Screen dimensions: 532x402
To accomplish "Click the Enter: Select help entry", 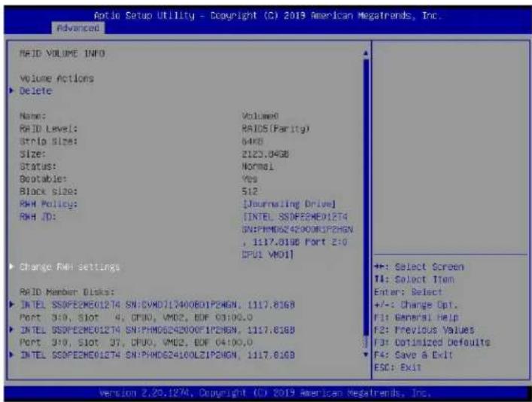I will pos(408,292).
